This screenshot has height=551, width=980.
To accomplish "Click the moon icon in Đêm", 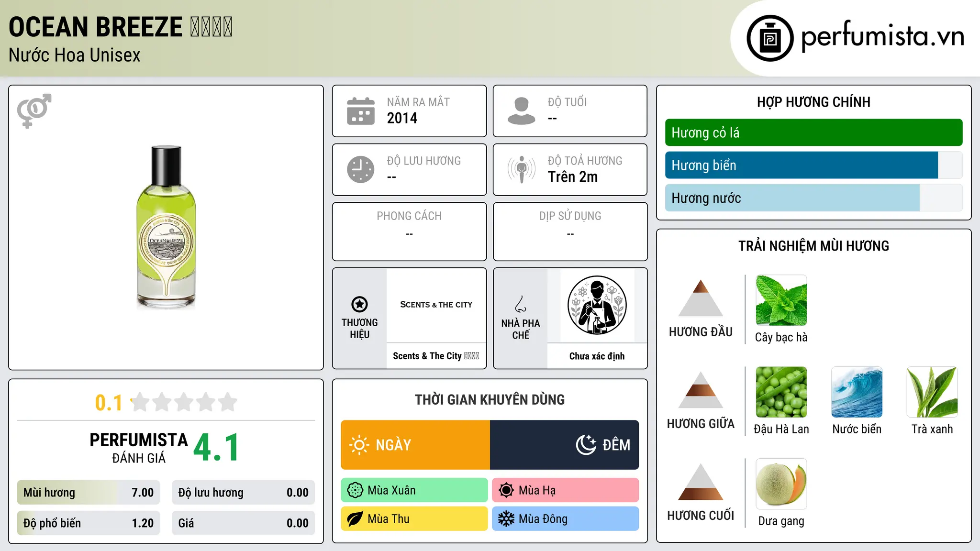I will coord(586,445).
